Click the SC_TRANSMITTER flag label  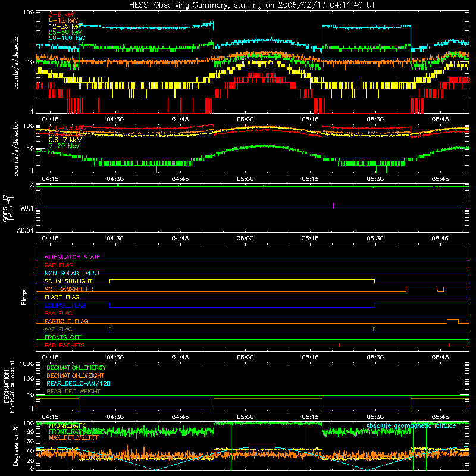coord(69,289)
